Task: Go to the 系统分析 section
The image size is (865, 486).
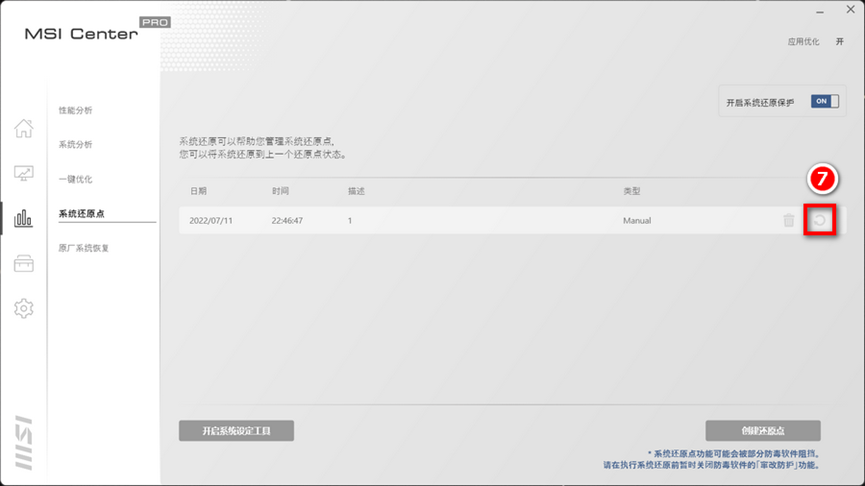Action: pyautogui.click(x=76, y=145)
